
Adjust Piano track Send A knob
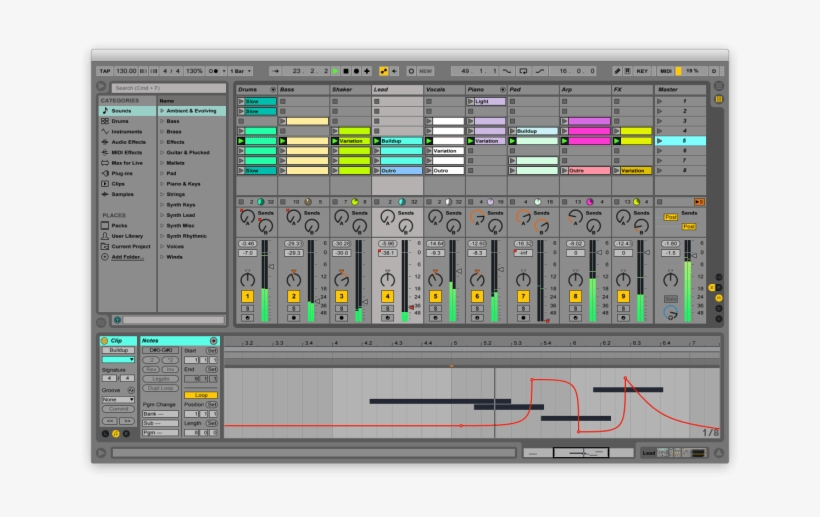pos(476,217)
